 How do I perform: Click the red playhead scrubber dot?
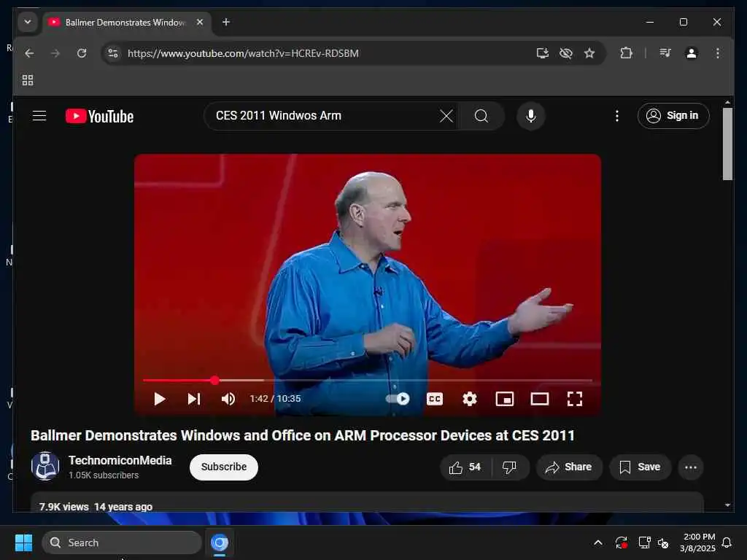click(215, 380)
